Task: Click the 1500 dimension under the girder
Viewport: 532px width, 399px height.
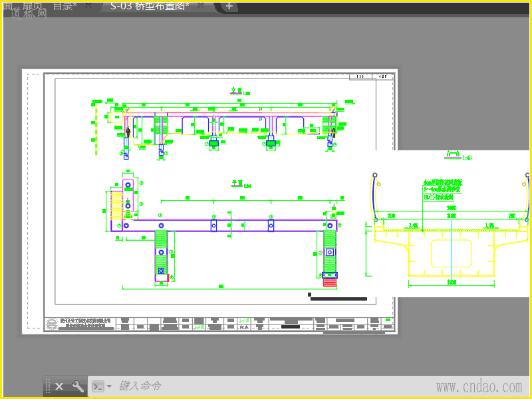Action: pos(452,282)
